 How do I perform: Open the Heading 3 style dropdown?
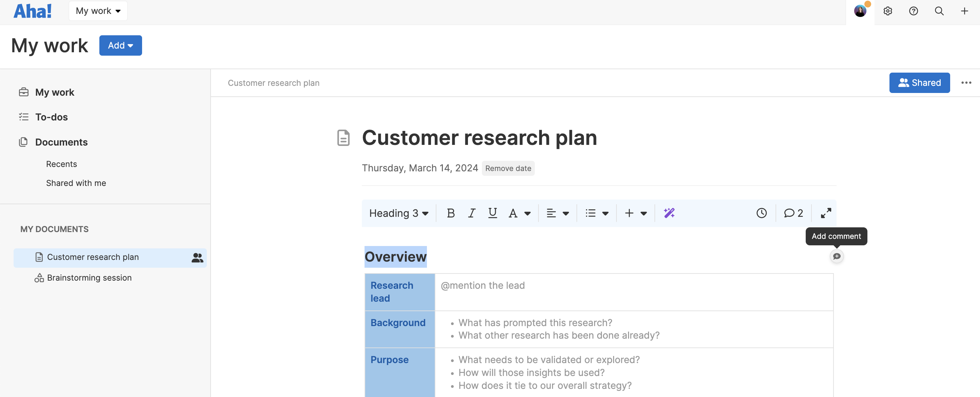tap(399, 213)
